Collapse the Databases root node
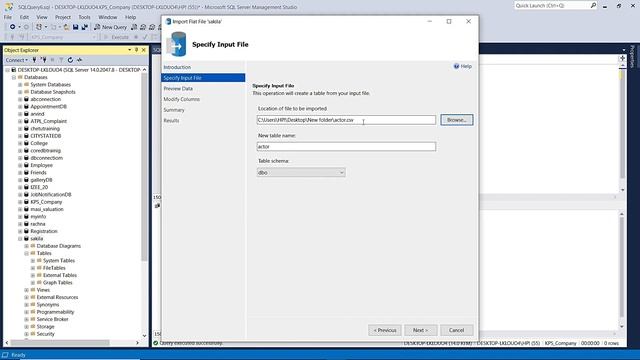Image resolution: width=640 pixels, height=360 pixels. click(x=13, y=77)
